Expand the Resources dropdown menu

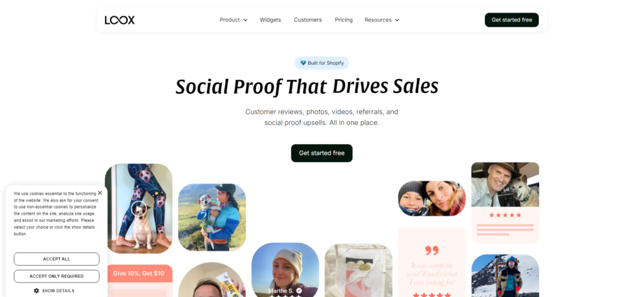click(x=382, y=19)
